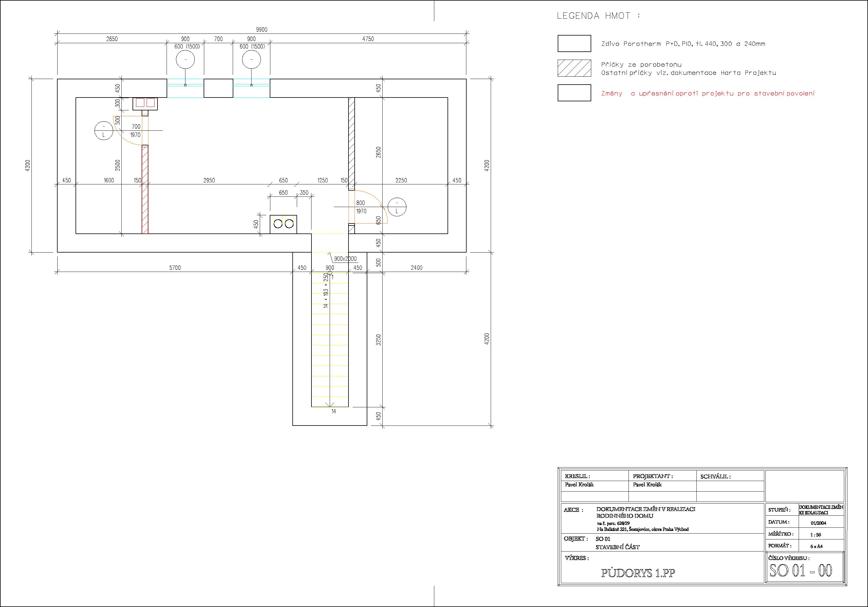
Task: Click the 'OBJEKT :' label
Action: [576, 539]
